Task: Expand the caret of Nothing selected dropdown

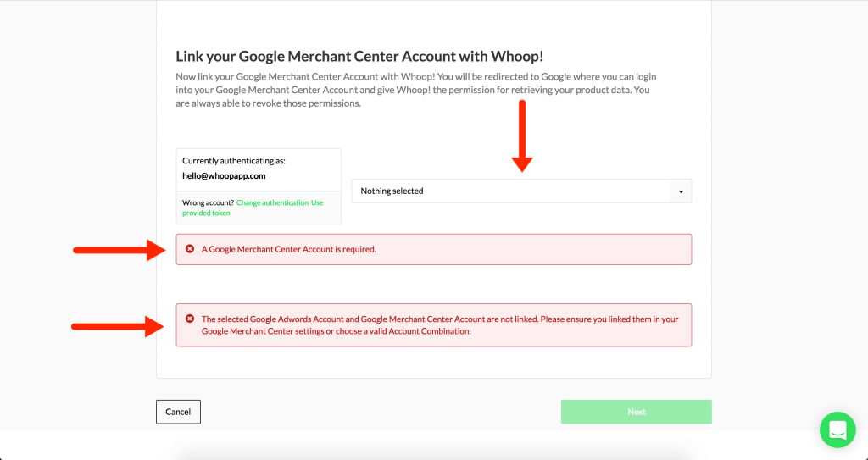Action: coord(681,191)
